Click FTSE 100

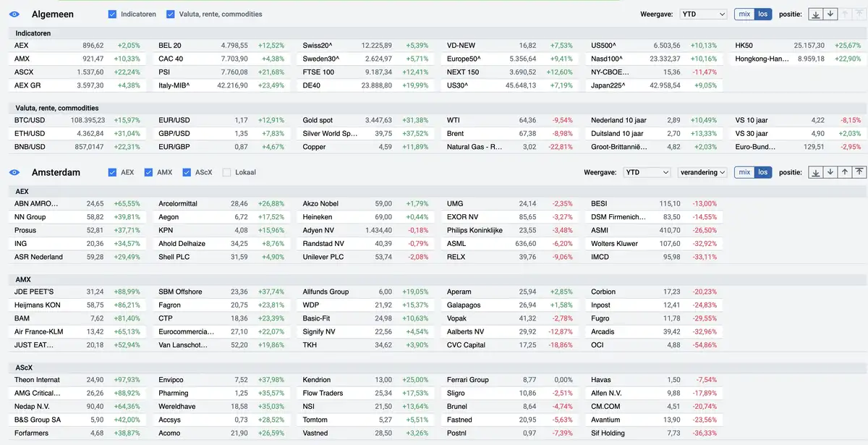[318, 72]
